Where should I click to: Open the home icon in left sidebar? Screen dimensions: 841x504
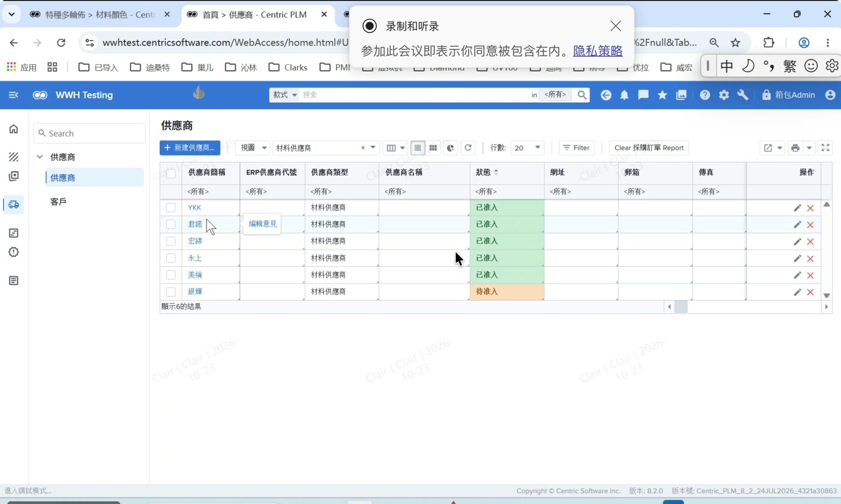13,129
